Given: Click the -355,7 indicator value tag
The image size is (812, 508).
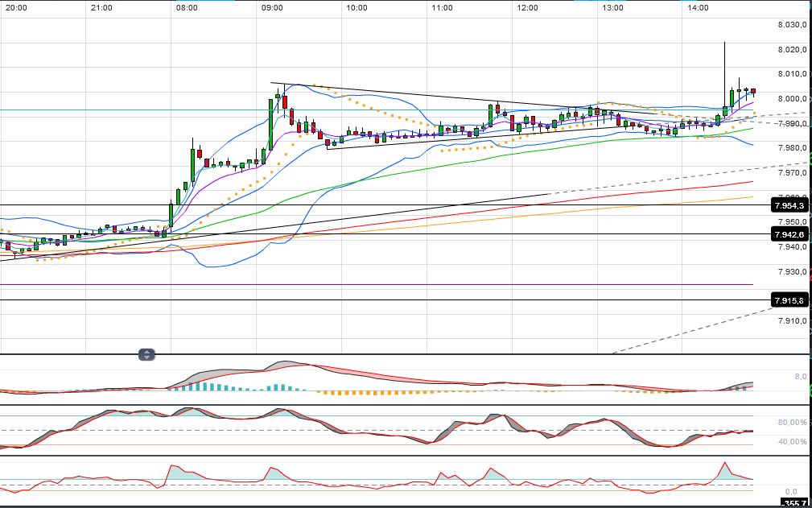Looking at the screenshot, I should tap(794, 503).
